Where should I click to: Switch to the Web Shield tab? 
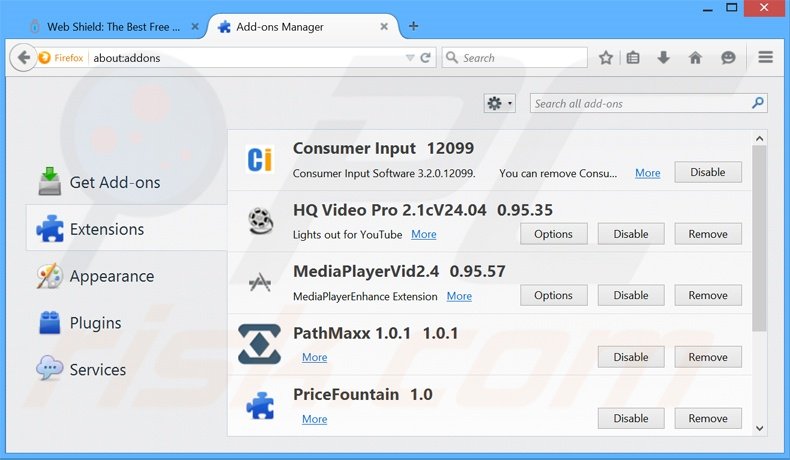114,27
